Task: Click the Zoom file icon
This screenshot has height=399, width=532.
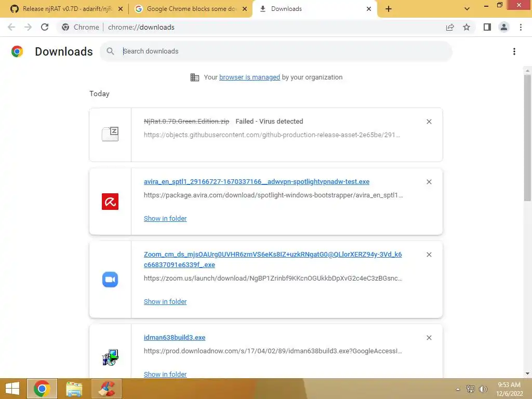Action: 110,280
